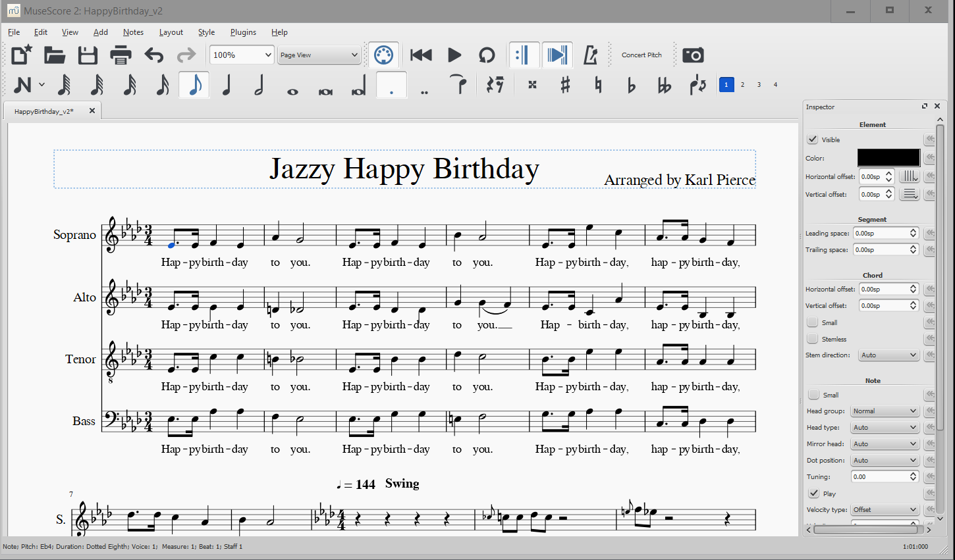Redo the last action
This screenshot has width=955, height=560.
pyautogui.click(x=186, y=55)
